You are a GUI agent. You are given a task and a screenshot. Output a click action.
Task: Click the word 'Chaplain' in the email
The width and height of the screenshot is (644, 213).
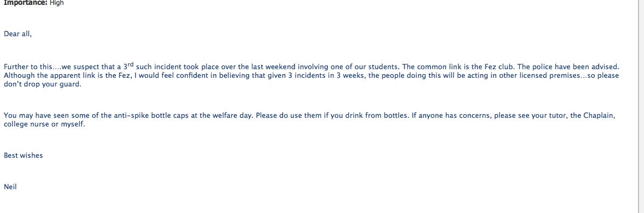pyautogui.click(x=599, y=116)
